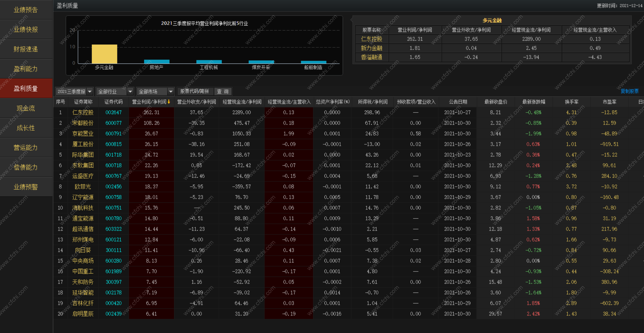Switch to 业绩预告 sidebar tab

26,10
